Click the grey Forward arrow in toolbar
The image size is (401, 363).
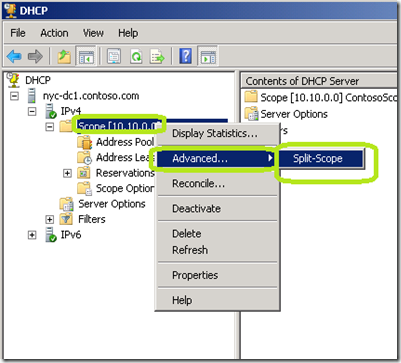[x=35, y=56]
